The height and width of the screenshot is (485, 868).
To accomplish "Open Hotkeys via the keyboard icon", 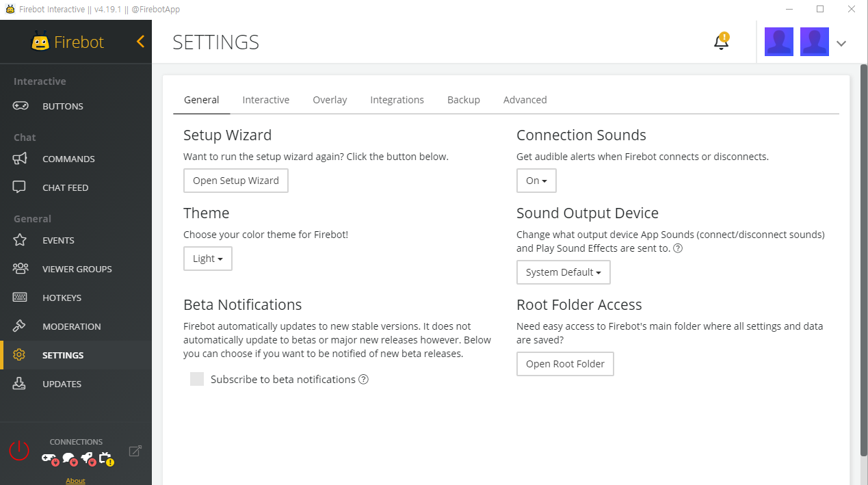I will coord(20,298).
